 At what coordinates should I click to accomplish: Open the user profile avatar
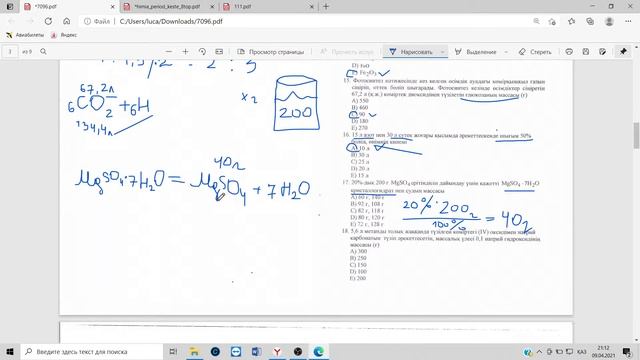coord(609,21)
